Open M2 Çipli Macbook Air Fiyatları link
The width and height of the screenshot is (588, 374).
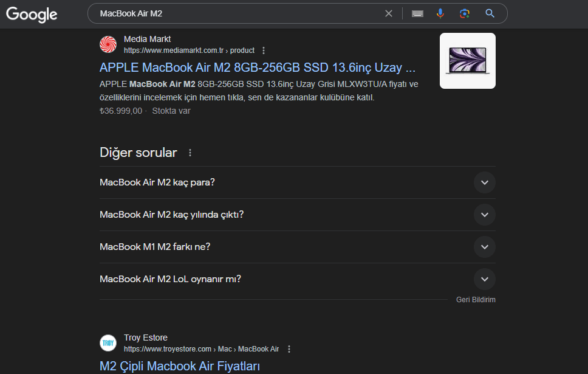click(x=180, y=366)
